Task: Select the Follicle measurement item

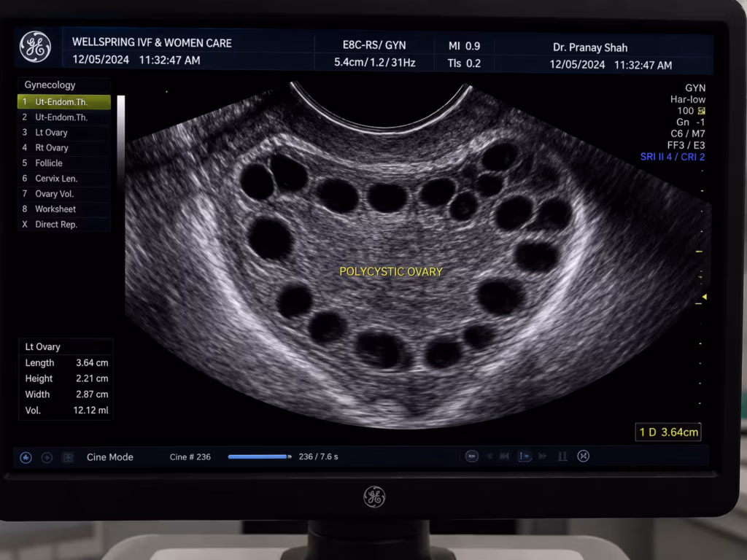Action: tap(64, 163)
